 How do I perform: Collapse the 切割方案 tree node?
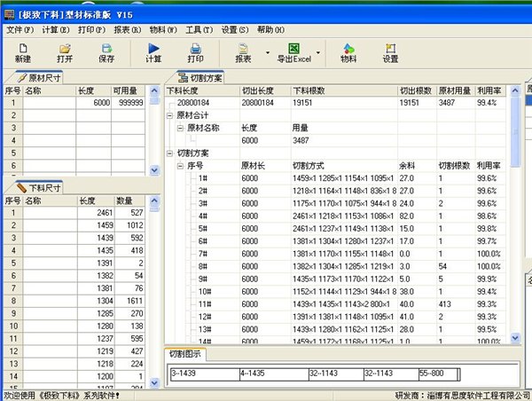pos(169,153)
